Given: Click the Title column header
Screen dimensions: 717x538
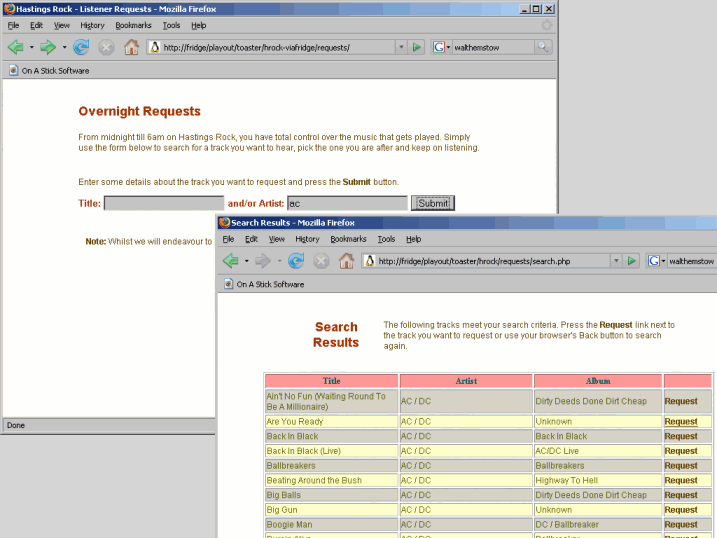Looking at the screenshot, I should pyautogui.click(x=332, y=381).
